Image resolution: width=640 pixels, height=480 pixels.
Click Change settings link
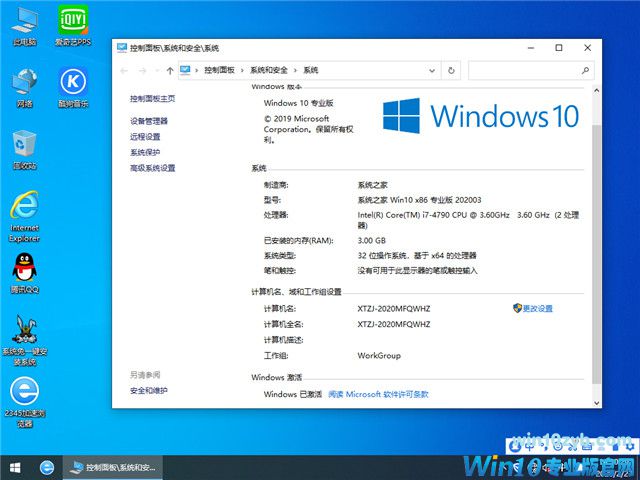click(x=538, y=309)
